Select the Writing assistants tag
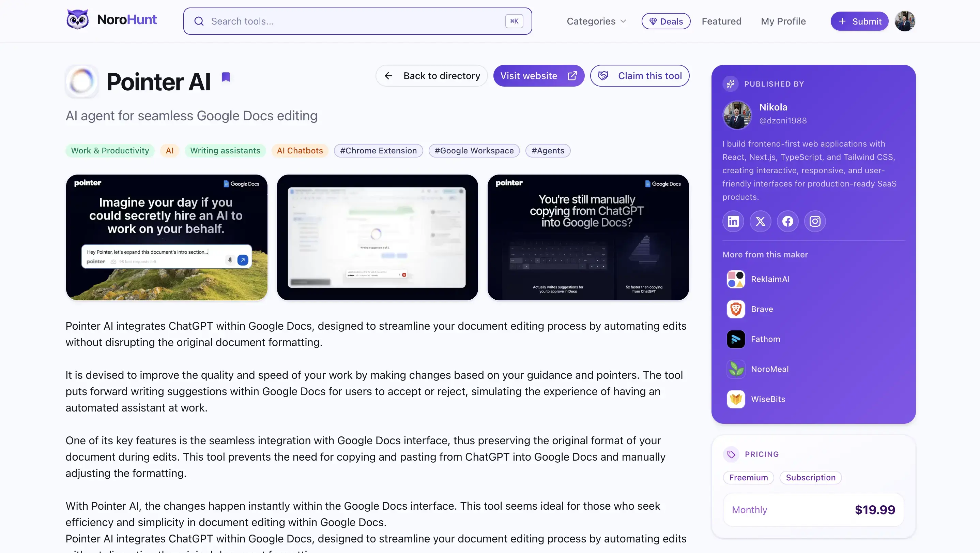The width and height of the screenshot is (980, 553). (x=225, y=151)
